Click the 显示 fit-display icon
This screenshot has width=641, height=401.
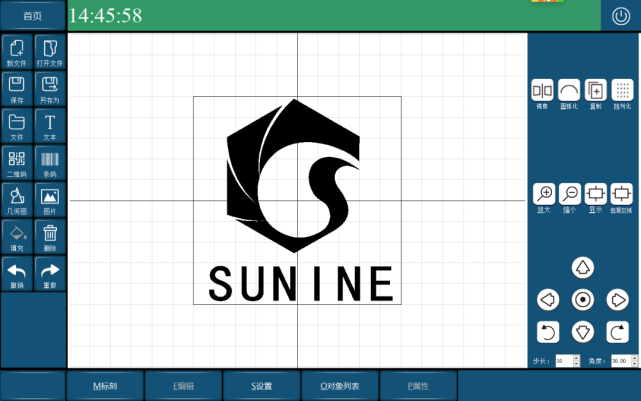click(596, 194)
